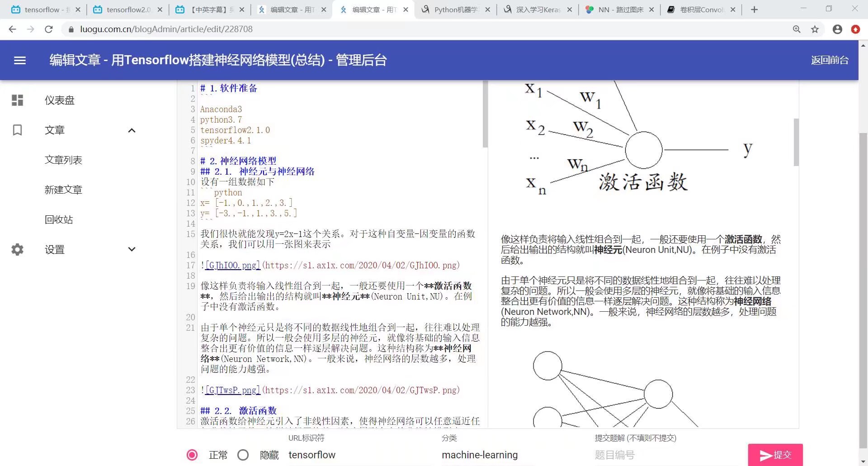868x466 pixels.
Task: Go back with the browser back arrow
Action: (12, 29)
